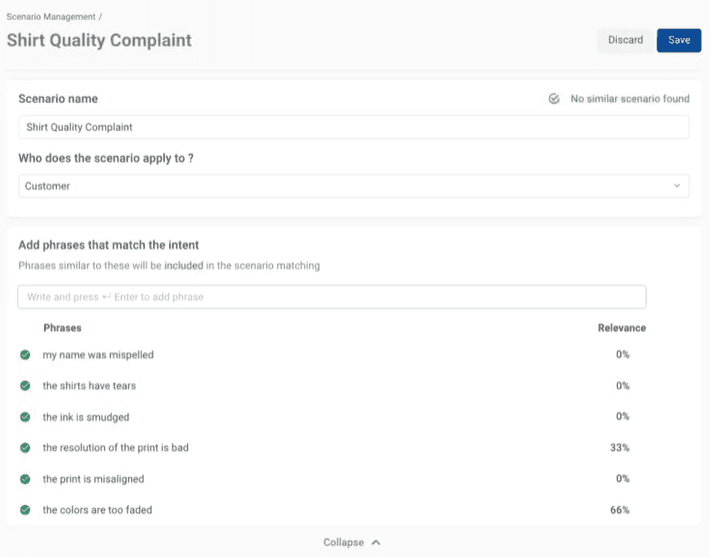Open the Customer dropdown arrow
710x557 pixels.
click(x=676, y=186)
